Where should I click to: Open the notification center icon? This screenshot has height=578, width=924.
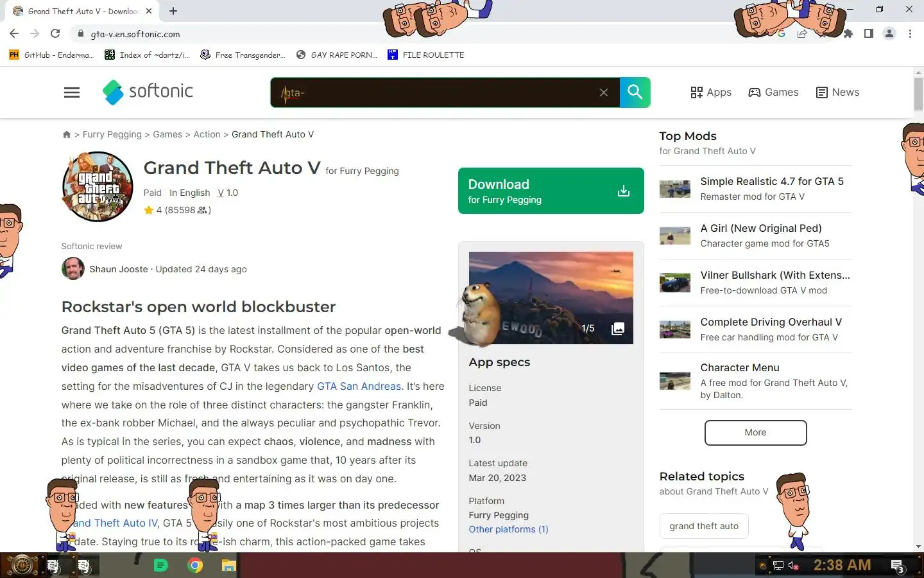pos(898,566)
